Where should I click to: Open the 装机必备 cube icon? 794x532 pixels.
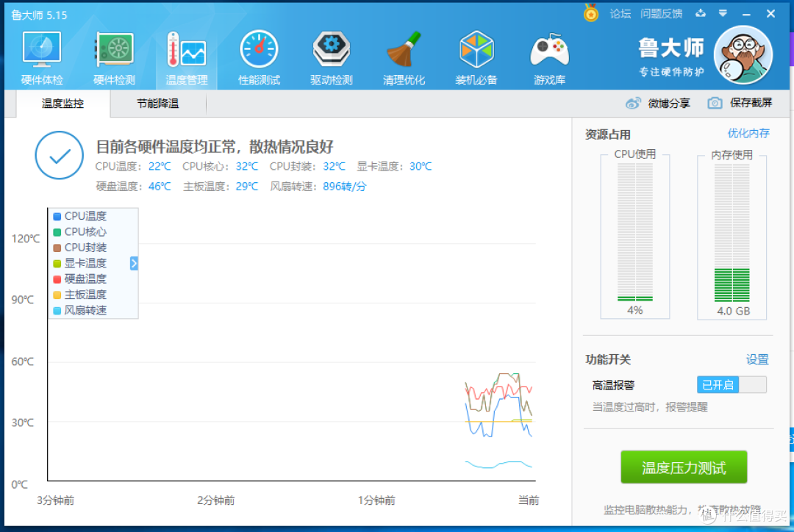[x=476, y=58]
